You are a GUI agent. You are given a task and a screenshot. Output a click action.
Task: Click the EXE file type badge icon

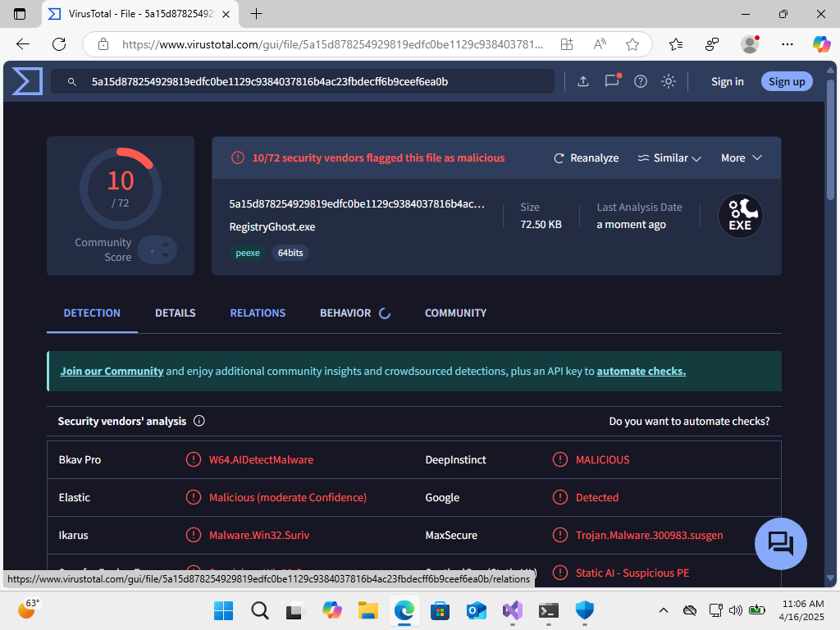click(740, 216)
